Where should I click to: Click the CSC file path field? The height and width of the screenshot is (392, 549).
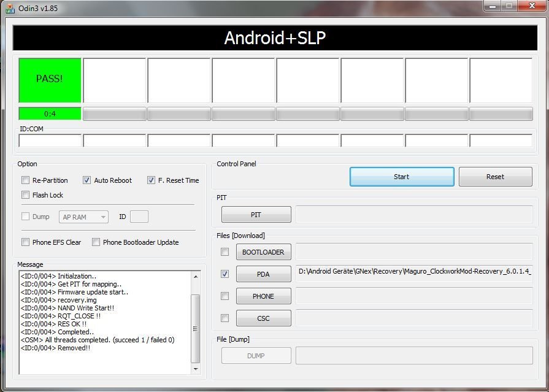pos(414,318)
